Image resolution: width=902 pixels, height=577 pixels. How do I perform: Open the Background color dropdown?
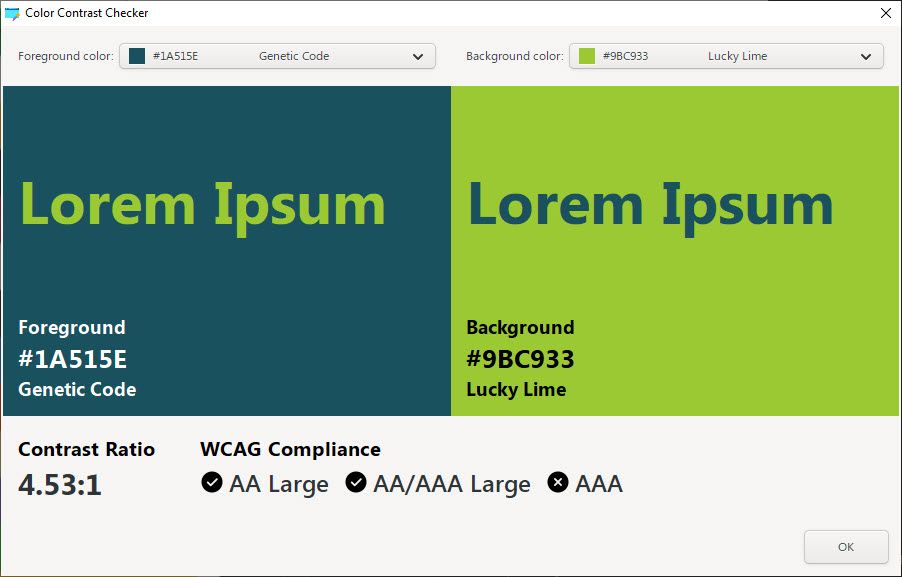tap(726, 56)
